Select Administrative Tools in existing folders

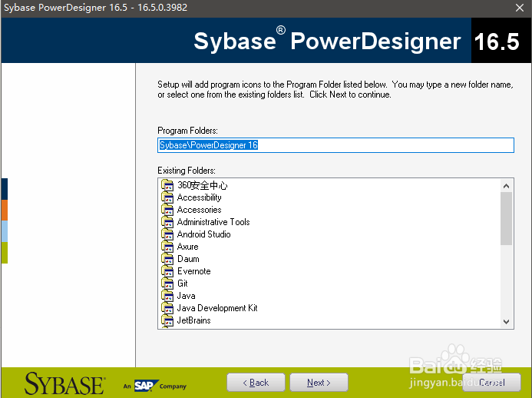coord(213,222)
